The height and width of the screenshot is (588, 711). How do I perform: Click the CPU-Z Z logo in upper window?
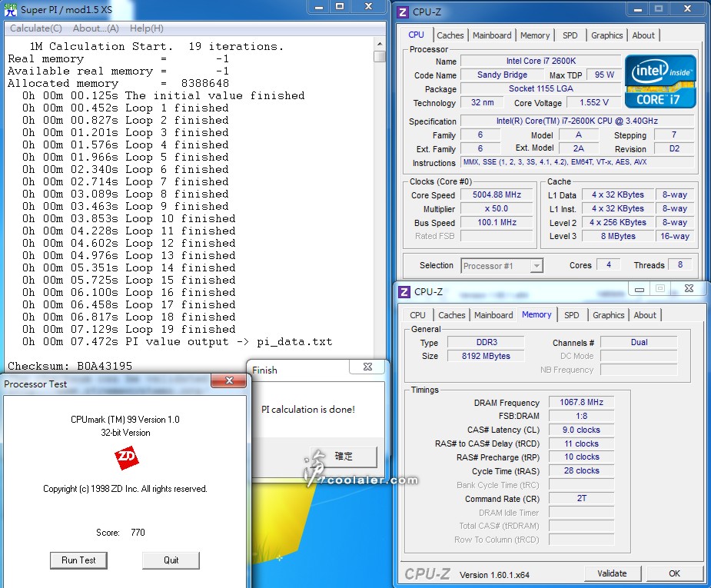pos(402,12)
